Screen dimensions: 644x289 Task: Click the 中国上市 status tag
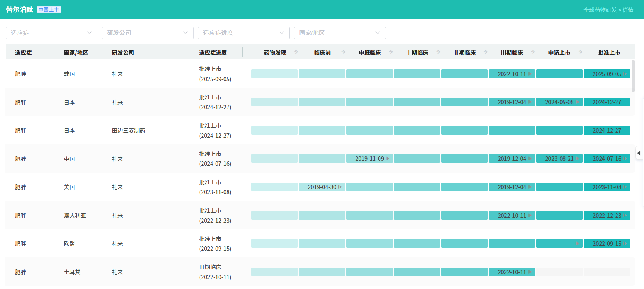point(49,10)
